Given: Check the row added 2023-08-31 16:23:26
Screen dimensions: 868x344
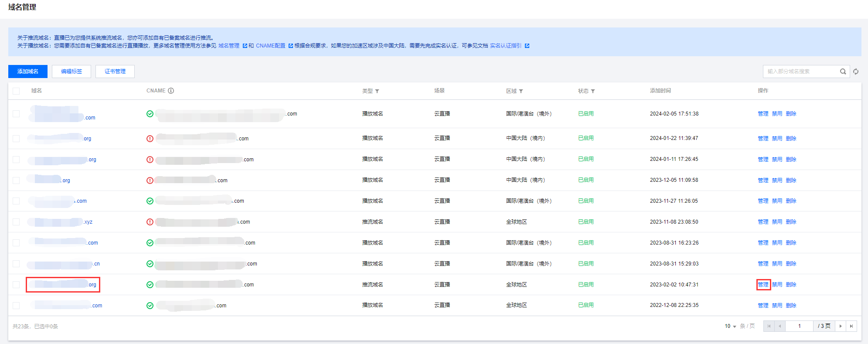Looking at the screenshot, I should pos(16,243).
